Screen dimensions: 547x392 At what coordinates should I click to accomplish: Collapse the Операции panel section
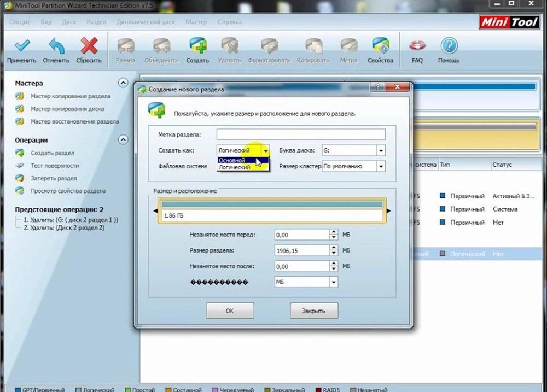tap(123, 140)
